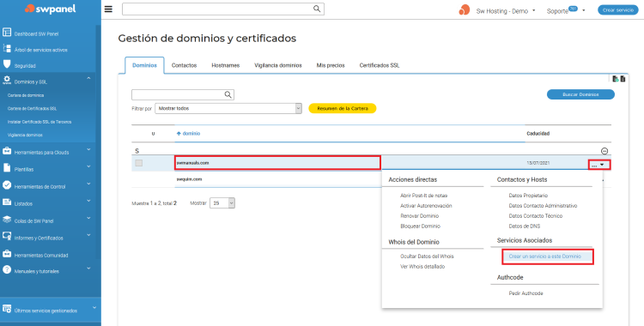Click the Soporte notification badge
The height and width of the screenshot is (326, 644).
(574, 9)
